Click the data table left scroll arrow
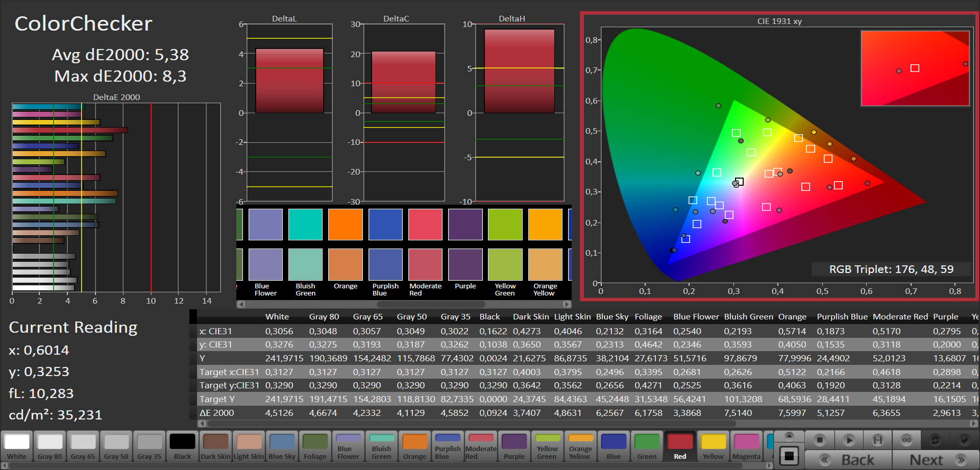980x470 pixels. point(202,424)
